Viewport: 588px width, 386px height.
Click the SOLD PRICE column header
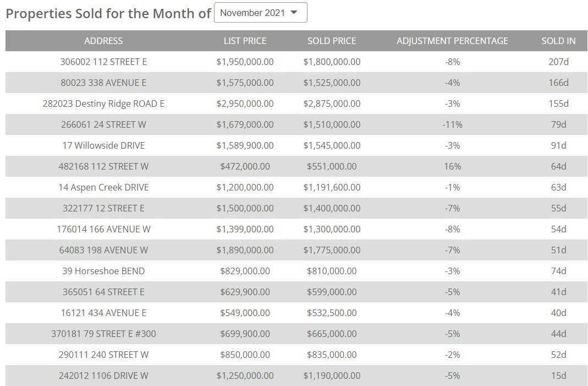click(x=332, y=41)
